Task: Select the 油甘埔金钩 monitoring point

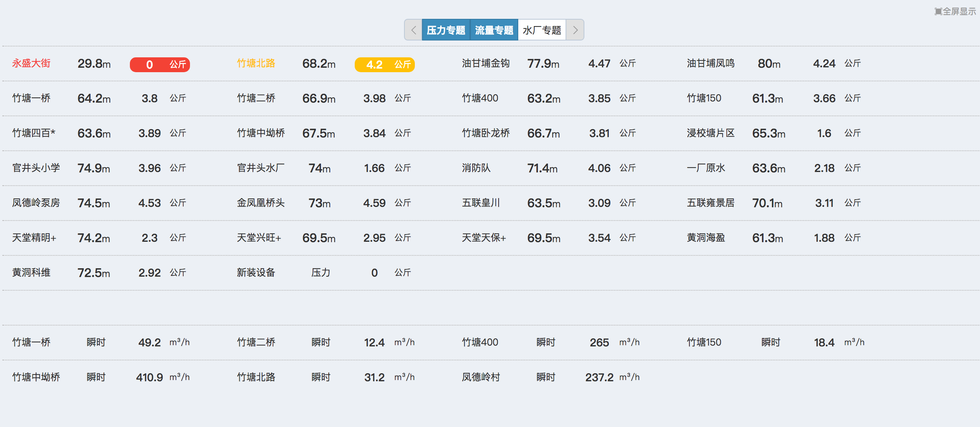Action: click(x=485, y=63)
